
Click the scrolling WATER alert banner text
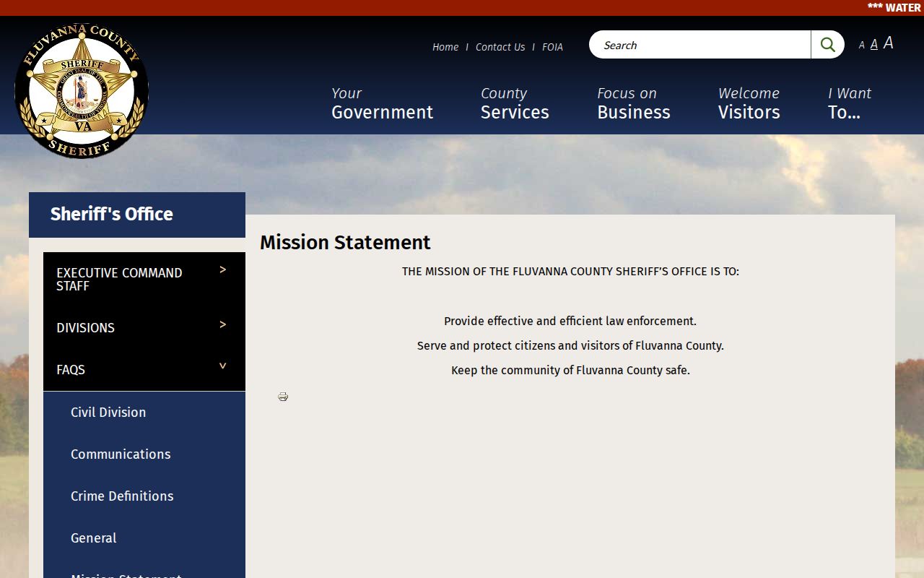[894, 8]
